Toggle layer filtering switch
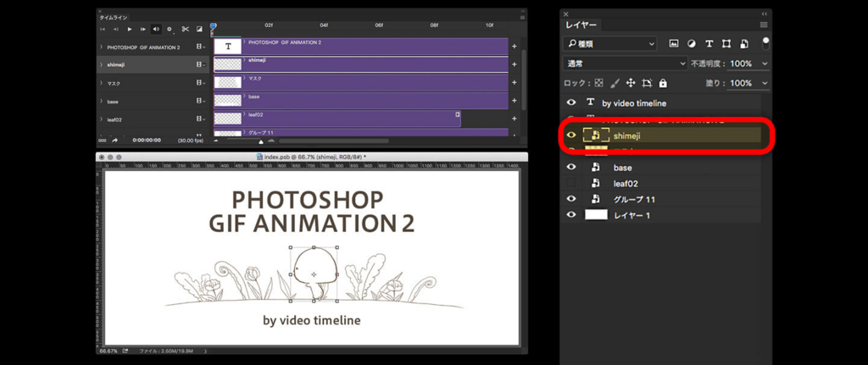 click(x=766, y=42)
